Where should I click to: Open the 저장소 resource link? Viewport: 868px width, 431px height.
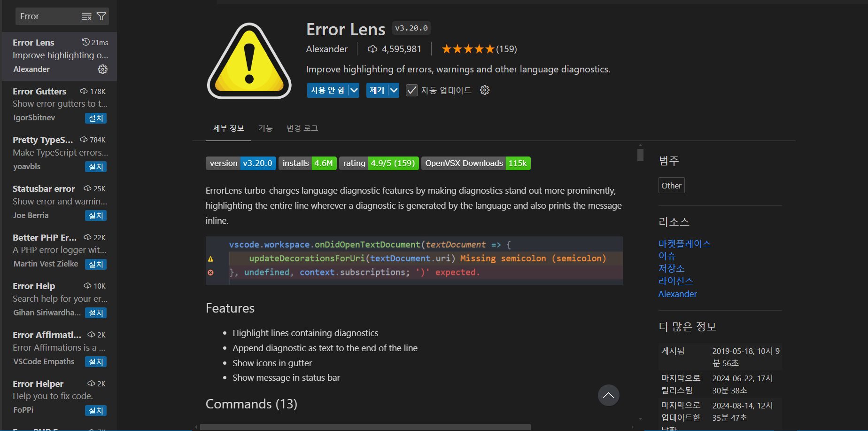click(671, 268)
